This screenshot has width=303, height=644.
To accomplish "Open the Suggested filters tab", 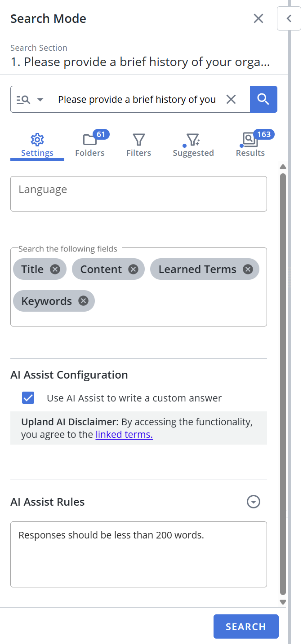I will pyautogui.click(x=193, y=145).
